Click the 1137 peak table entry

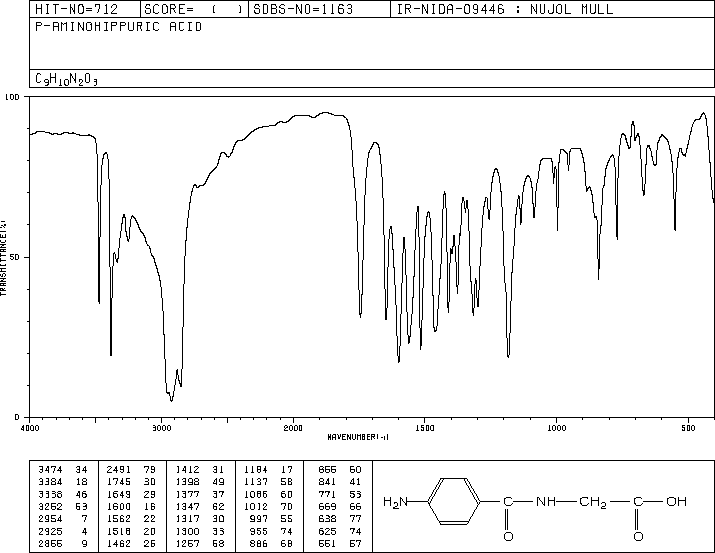click(269, 482)
